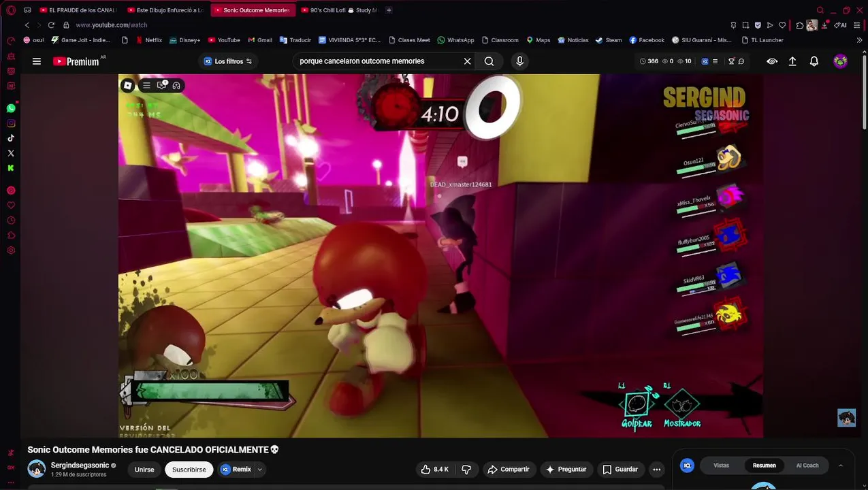Switch to 'EL FRAUDE de los CANAL' tab
868x490 pixels.
coord(78,10)
